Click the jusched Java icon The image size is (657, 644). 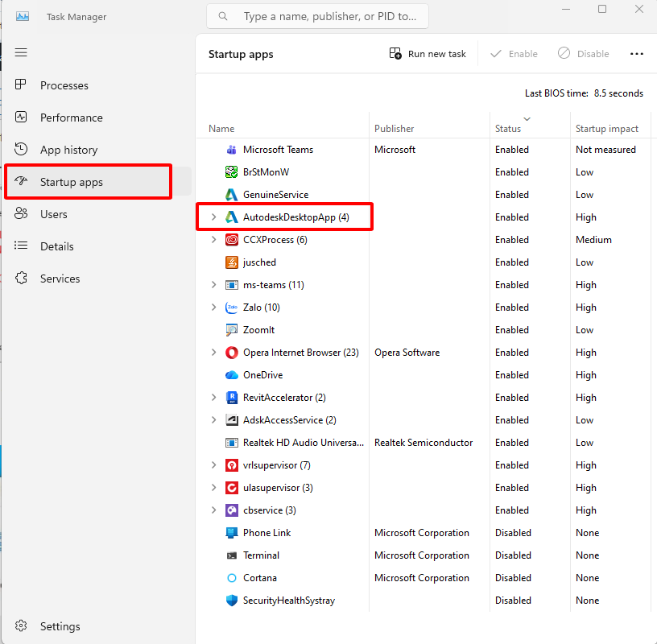pyautogui.click(x=231, y=262)
